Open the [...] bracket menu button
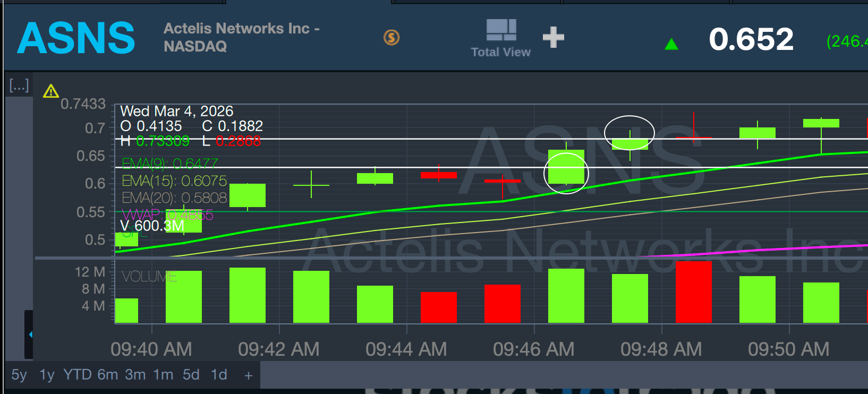 [x=19, y=85]
